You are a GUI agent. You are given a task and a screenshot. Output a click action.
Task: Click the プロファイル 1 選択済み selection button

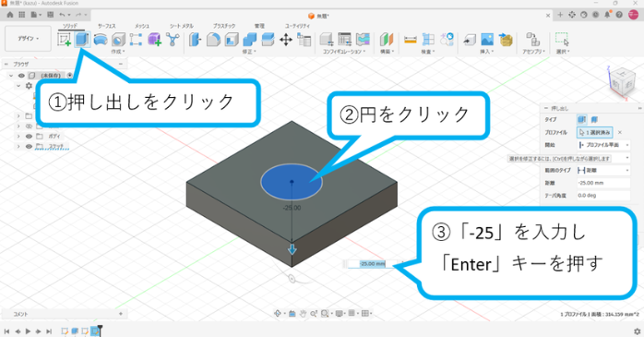point(595,132)
